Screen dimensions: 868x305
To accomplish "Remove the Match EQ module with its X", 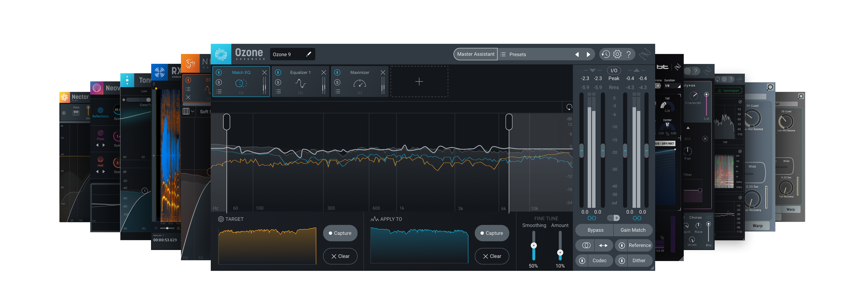I will (x=264, y=73).
